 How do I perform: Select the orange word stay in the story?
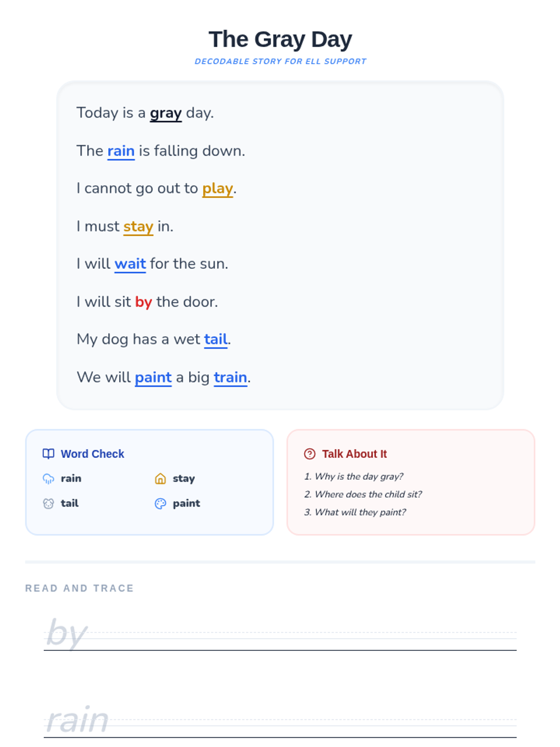click(x=138, y=226)
